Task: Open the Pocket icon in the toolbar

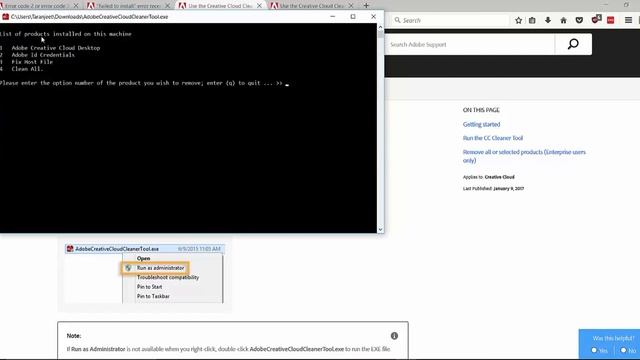Action: click(579, 20)
